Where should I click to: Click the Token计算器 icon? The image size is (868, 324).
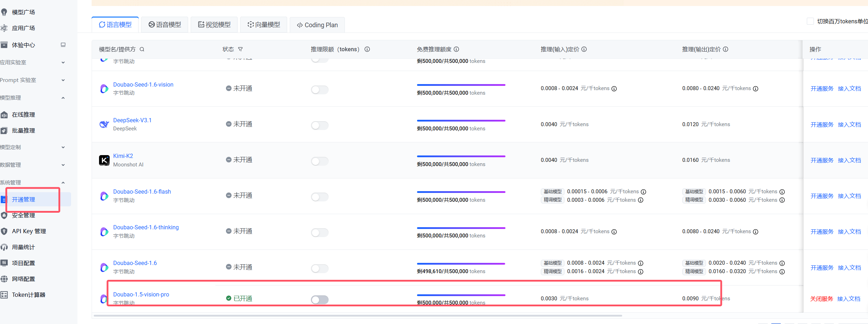(x=4, y=295)
